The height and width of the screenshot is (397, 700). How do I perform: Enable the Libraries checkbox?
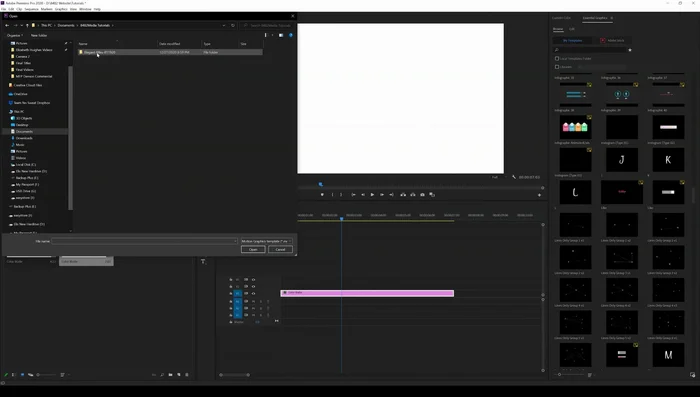coord(557,67)
